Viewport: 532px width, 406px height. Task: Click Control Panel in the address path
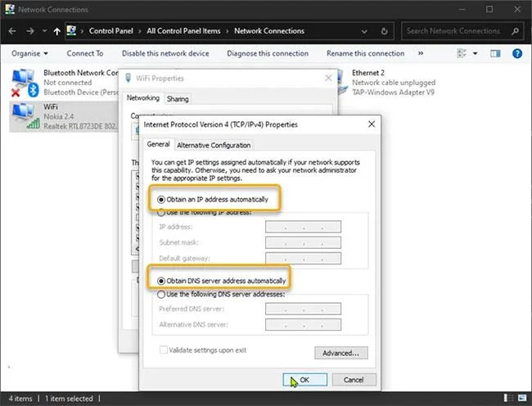click(111, 31)
